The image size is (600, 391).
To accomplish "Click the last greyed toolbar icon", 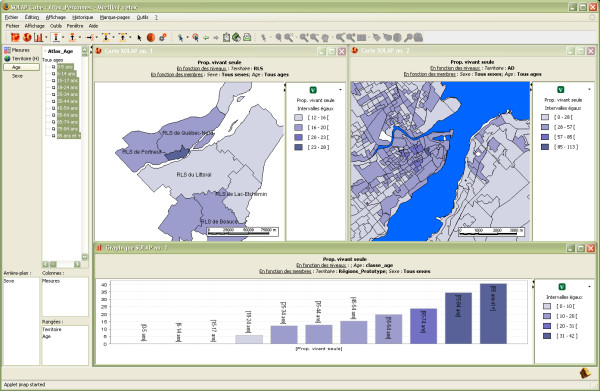I will click(x=418, y=37).
